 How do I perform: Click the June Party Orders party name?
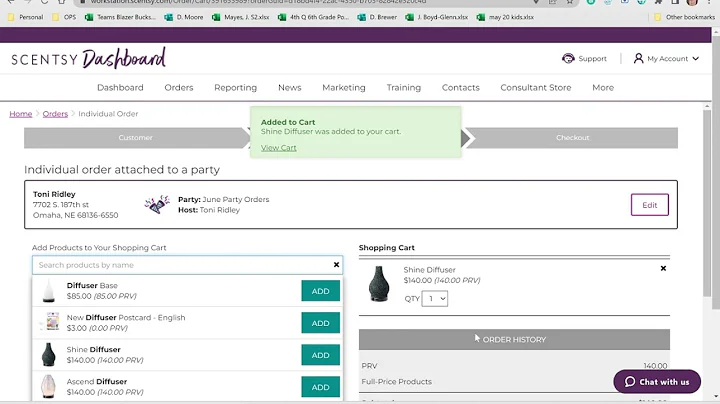pyautogui.click(x=236, y=199)
